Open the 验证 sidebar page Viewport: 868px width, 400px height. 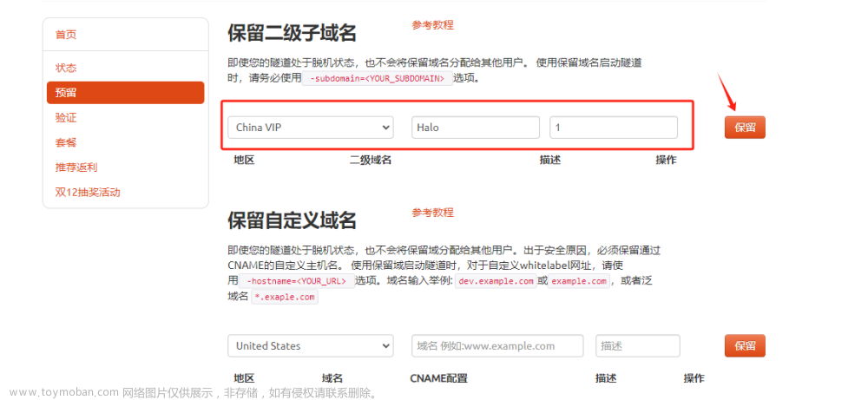click(x=66, y=118)
